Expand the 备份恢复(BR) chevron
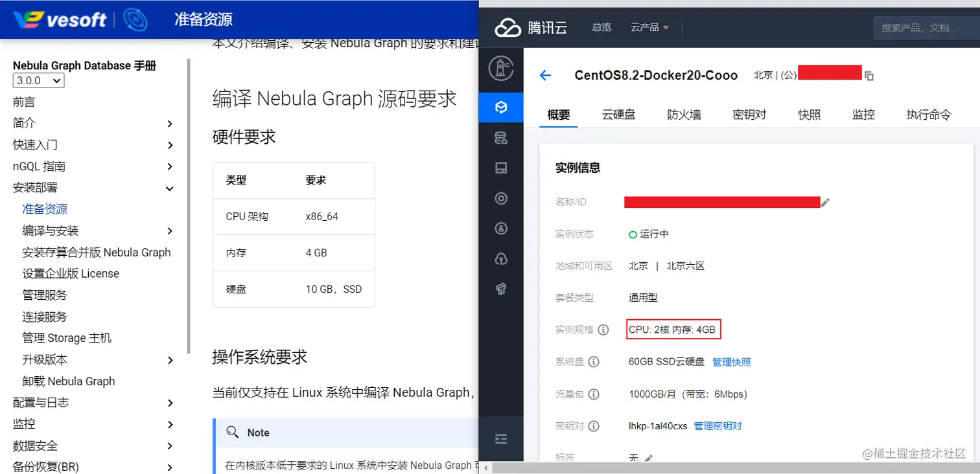Image resolution: width=980 pixels, height=474 pixels. click(170, 468)
